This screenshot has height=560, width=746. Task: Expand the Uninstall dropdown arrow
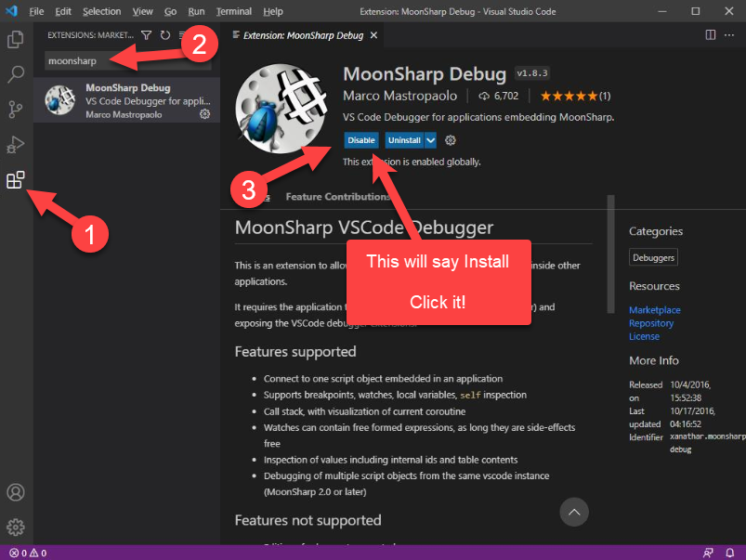(x=431, y=140)
